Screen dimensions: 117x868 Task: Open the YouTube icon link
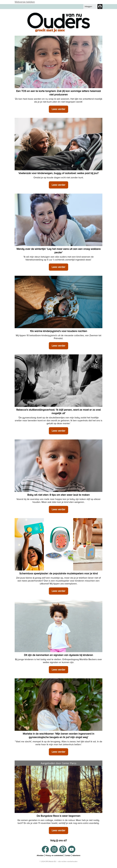[x=72, y=849]
